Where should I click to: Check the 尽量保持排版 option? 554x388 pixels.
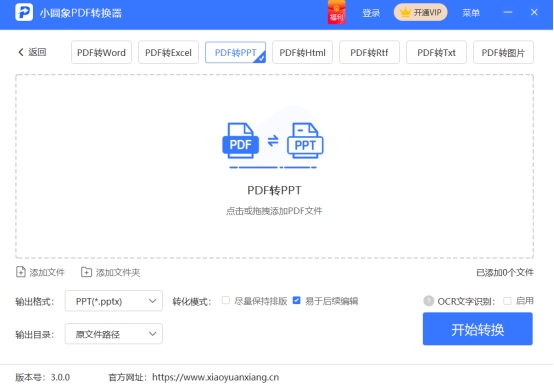pyautogui.click(x=226, y=300)
